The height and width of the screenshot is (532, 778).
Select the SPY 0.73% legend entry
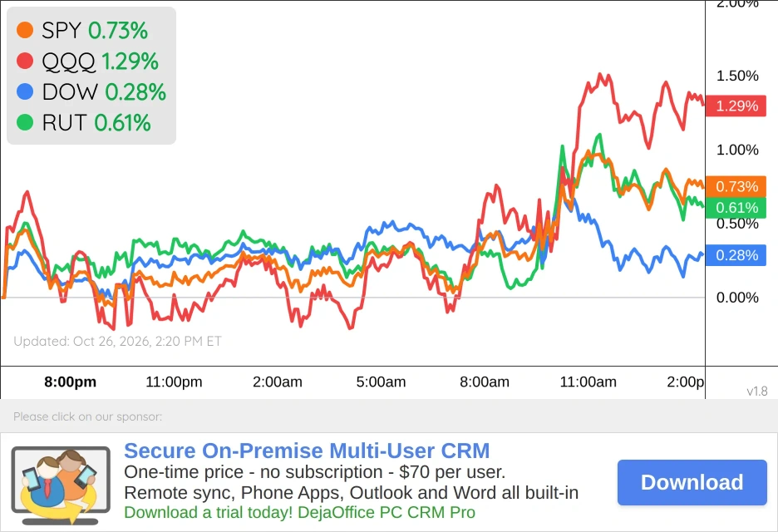[x=82, y=30]
